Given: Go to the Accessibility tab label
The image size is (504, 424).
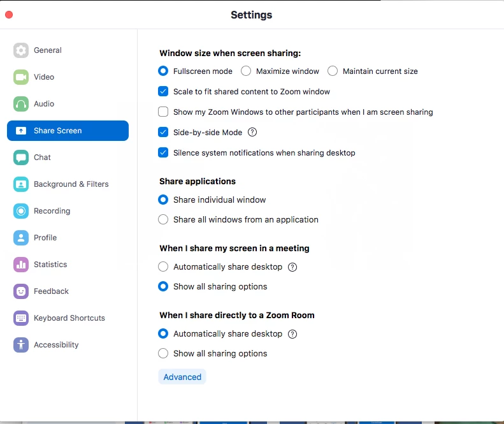Looking at the screenshot, I should pos(56,345).
